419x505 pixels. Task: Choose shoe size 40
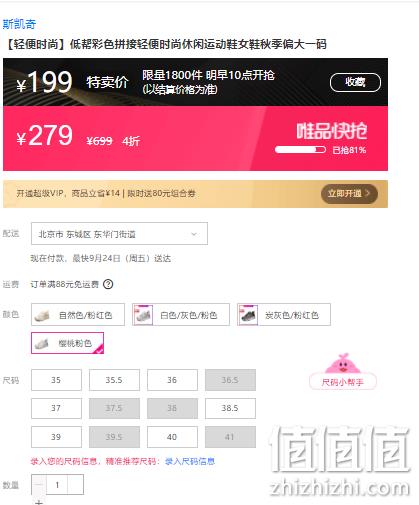pyautogui.click(x=172, y=437)
